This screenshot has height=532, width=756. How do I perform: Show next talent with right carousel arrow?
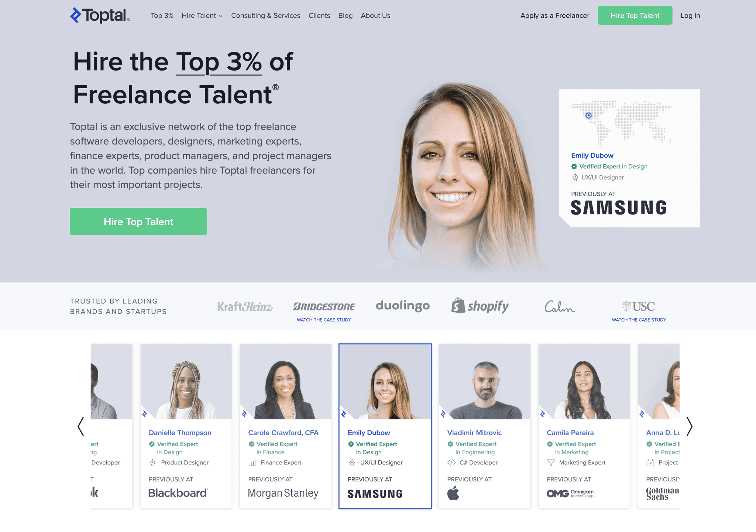689,426
